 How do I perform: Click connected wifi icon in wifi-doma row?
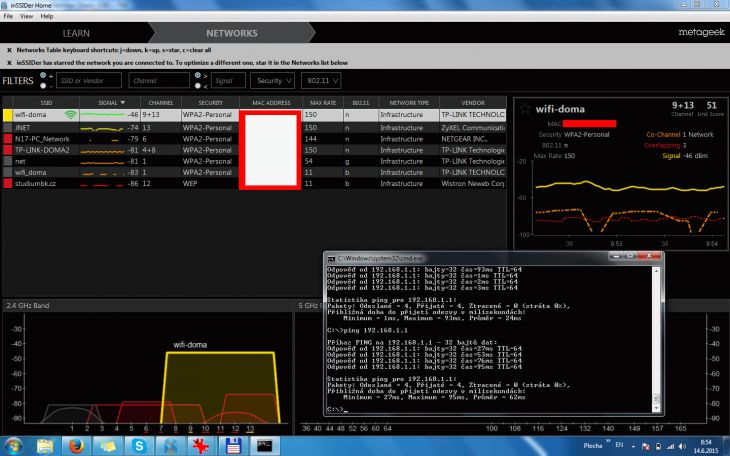(70, 115)
